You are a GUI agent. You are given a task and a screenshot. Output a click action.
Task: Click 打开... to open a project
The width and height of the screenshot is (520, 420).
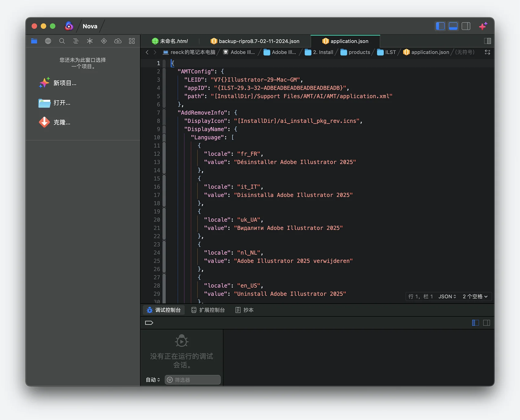(x=54, y=103)
